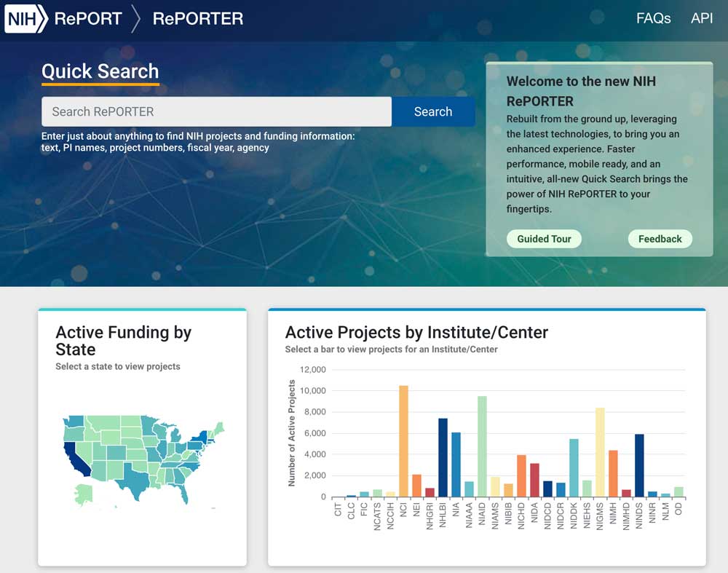Open the FAQs page
This screenshot has width=728, height=573.
653,19
